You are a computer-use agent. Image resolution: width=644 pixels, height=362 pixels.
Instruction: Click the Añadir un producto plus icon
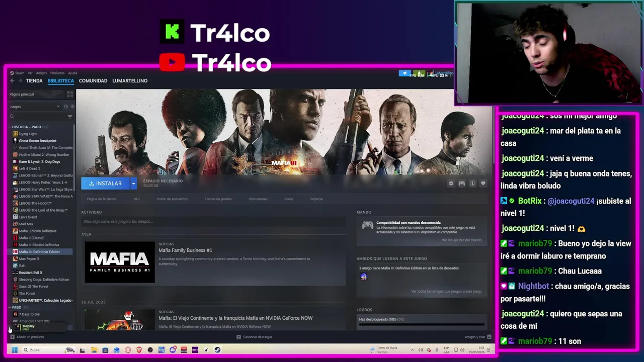coord(13,337)
